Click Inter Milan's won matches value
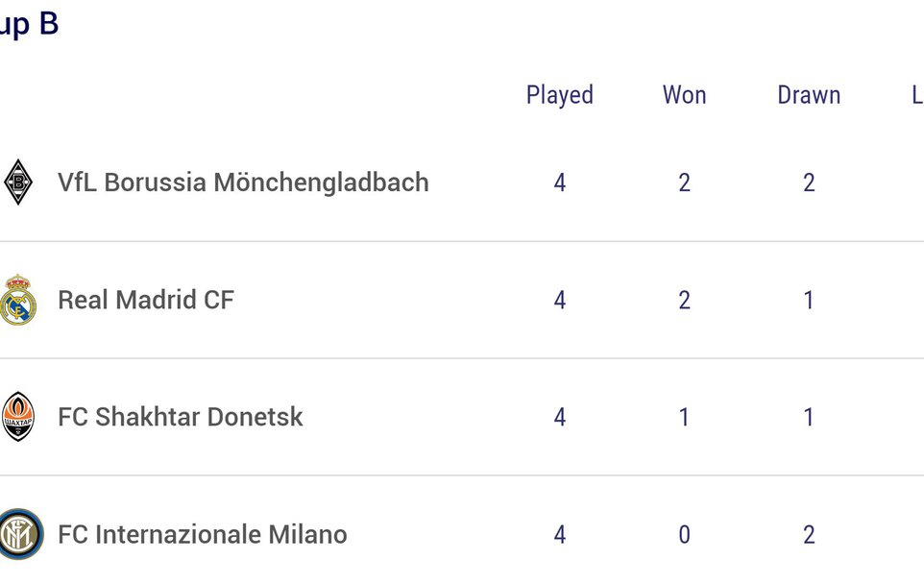Viewport: 924px width, 584px height. click(684, 534)
